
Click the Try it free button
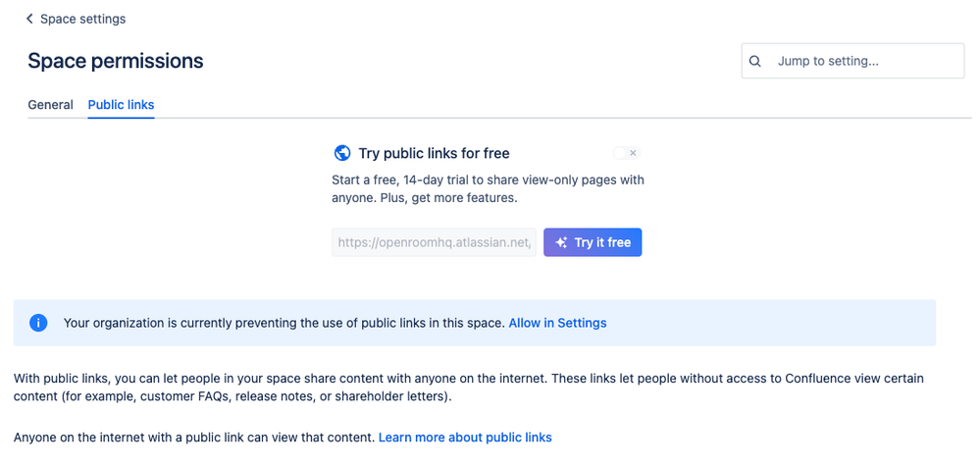[x=593, y=242]
